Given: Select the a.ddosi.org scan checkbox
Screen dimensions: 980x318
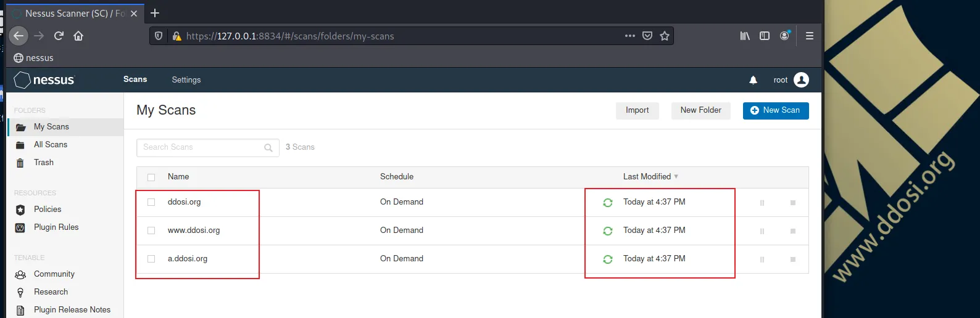Looking at the screenshot, I should [x=151, y=259].
